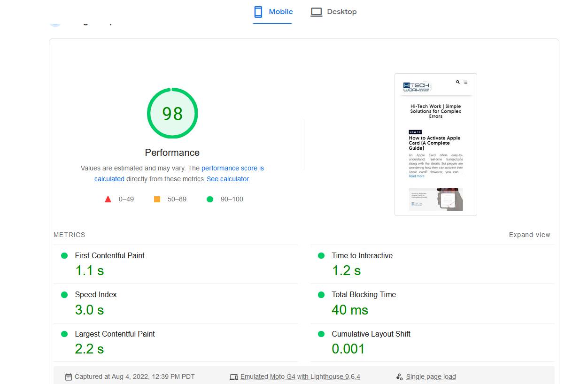Click the emulated device icon in the footer
Screen dimensions: 588x384
(x=233, y=376)
